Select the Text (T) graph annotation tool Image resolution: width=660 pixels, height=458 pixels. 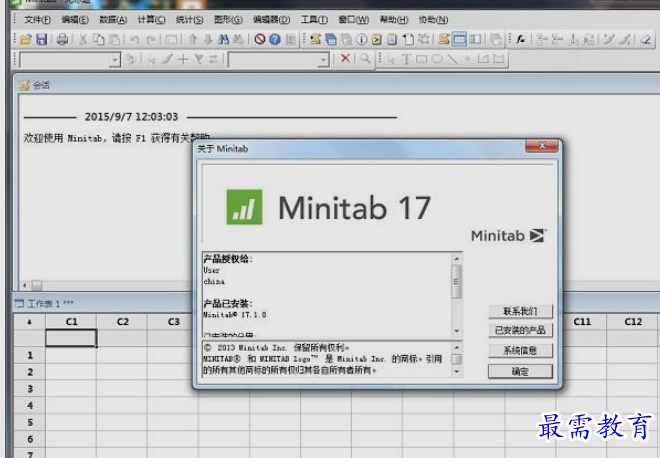point(406,59)
